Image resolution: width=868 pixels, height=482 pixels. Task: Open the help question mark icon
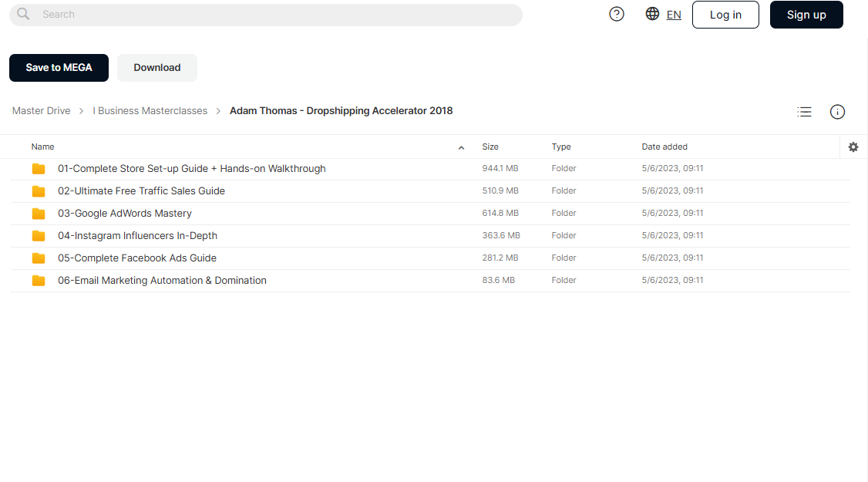pos(616,15)
